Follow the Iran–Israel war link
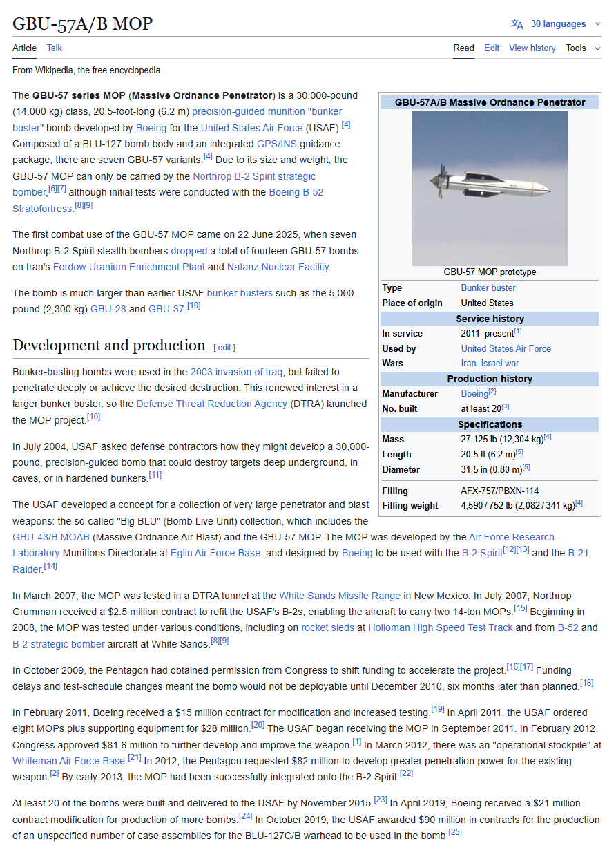The width and height of the screenshot is (616, 859). [x=490, y=363]
